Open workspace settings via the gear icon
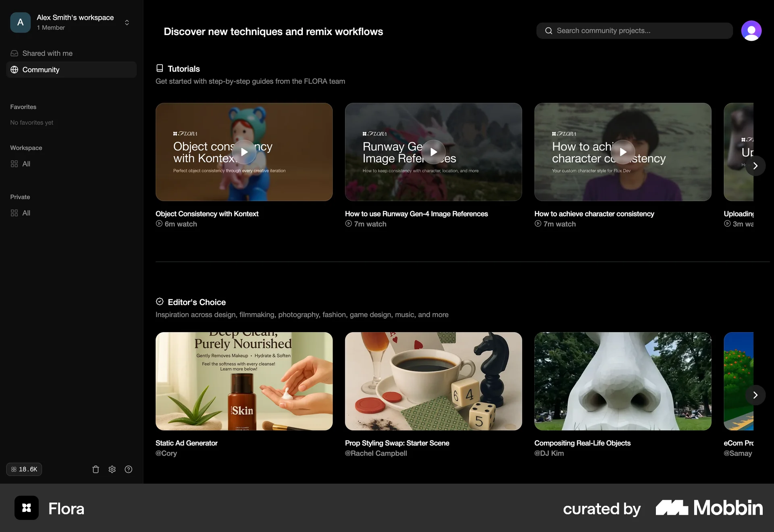774x532 pixels. pyautogui.click(x=112, y=469)
